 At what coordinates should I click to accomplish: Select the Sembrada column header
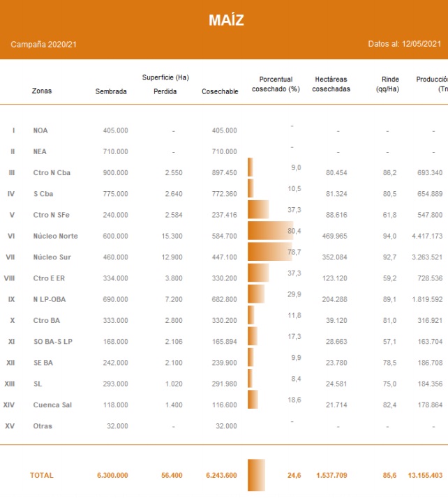(x=111, y=91)
